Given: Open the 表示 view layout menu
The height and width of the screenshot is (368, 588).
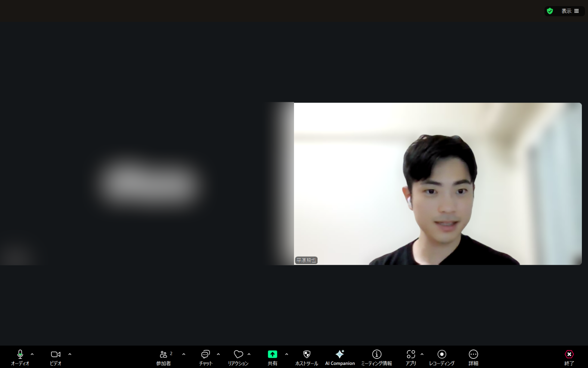Looking at the screenshot, I should click(x=570, y=11).
